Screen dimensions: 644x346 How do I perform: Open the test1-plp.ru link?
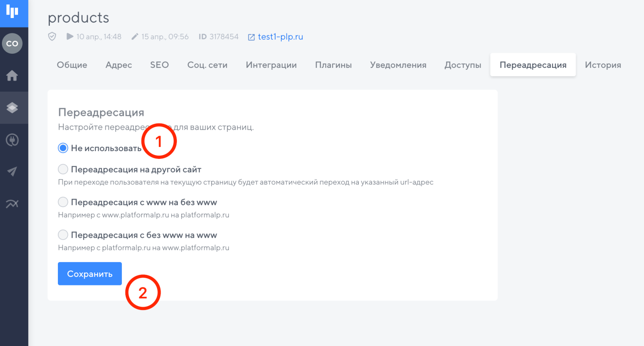[281, 37]
